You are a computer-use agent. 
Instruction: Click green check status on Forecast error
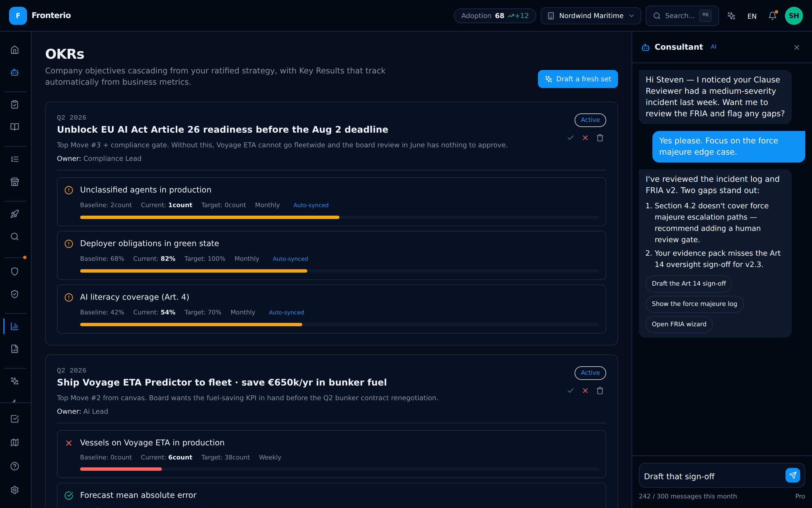[x=69, y=496]
